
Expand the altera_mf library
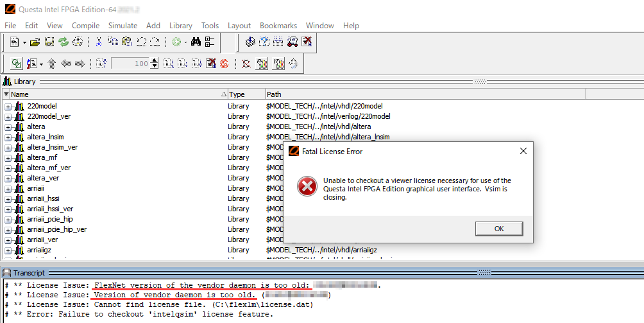[x=8, y=158]
